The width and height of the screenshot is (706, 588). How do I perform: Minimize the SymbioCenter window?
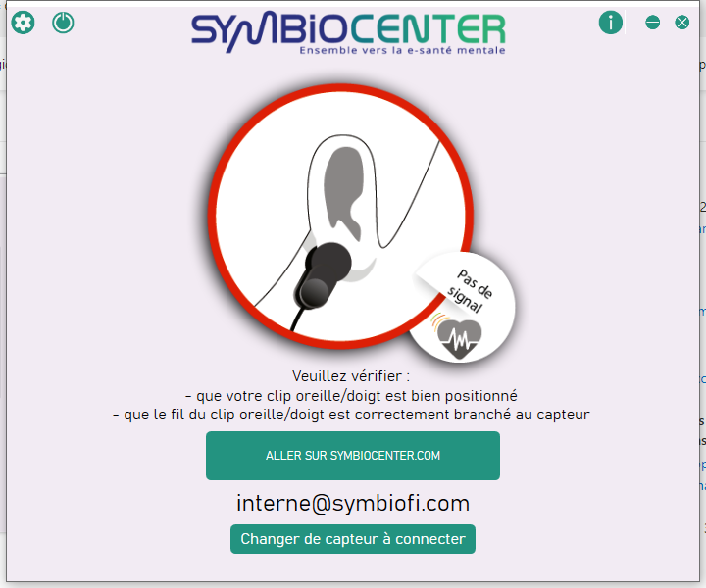[x=652, y=22]
